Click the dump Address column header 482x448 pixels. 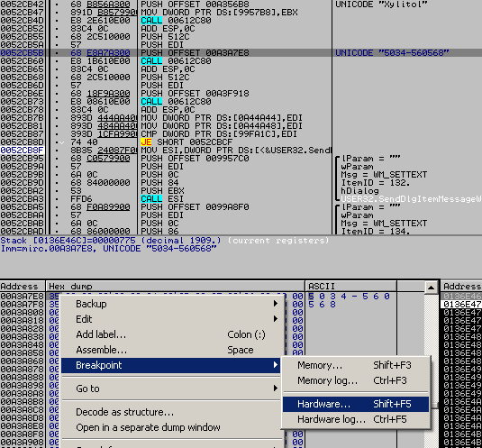click(23, 287)
